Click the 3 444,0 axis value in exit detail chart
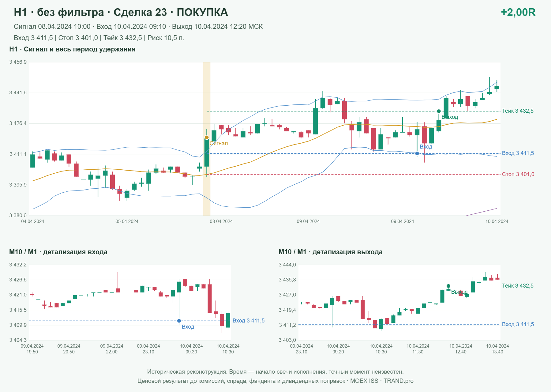 point(287,265)
